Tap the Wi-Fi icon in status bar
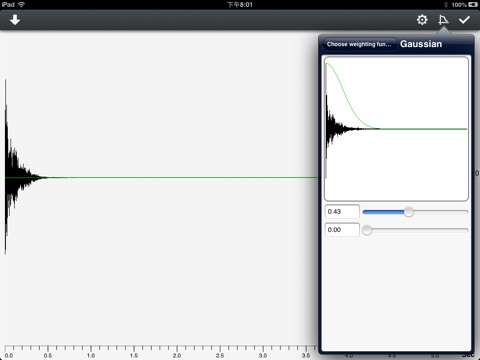The height and width of the screenshot is (360, 480). [x=21, y=5]
